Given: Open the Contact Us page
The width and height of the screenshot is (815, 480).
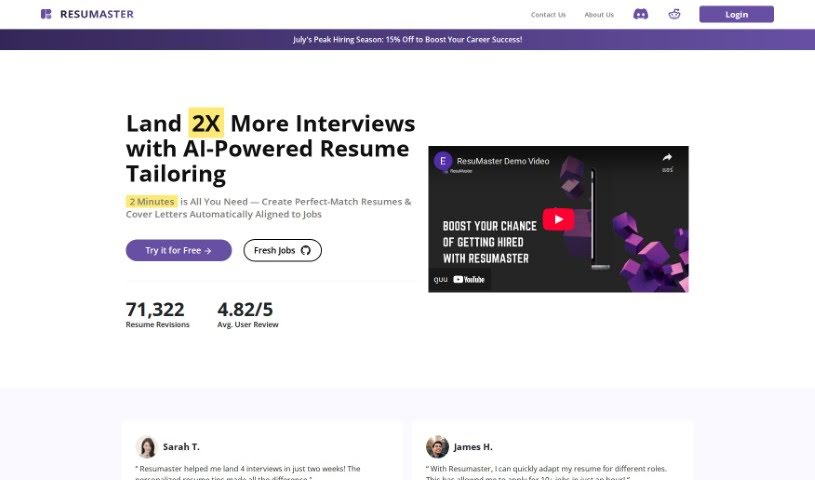Looking at the screenshot, I should [x=548, y=15].
